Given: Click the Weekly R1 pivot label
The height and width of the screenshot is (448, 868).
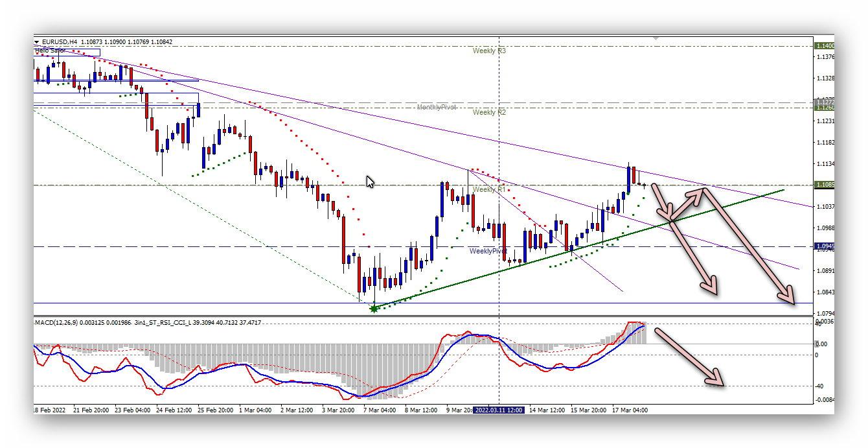Looking at the screenshot, I should click(x=489, y=189).
